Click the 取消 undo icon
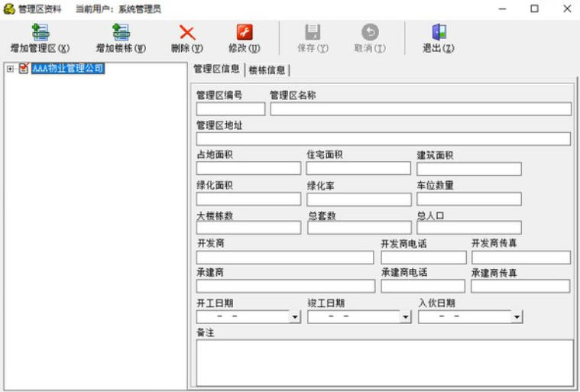 370,32
